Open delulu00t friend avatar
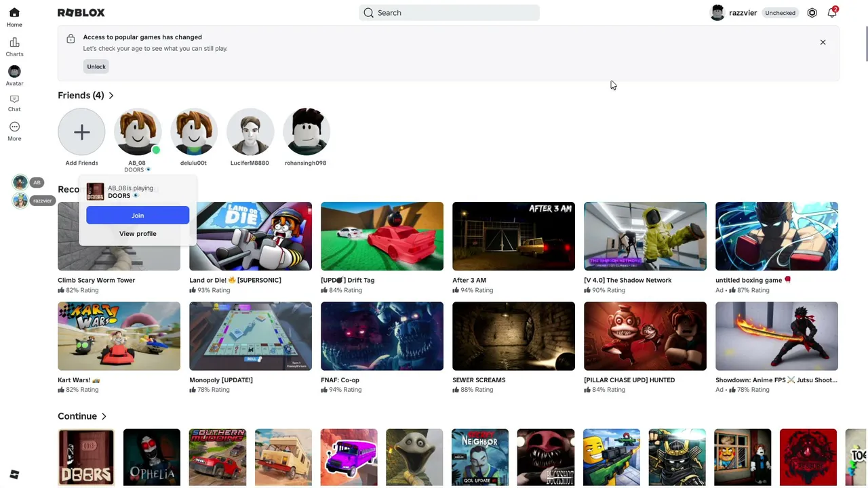Viewport: 868px width, 488px height. [x=194, y=131]
